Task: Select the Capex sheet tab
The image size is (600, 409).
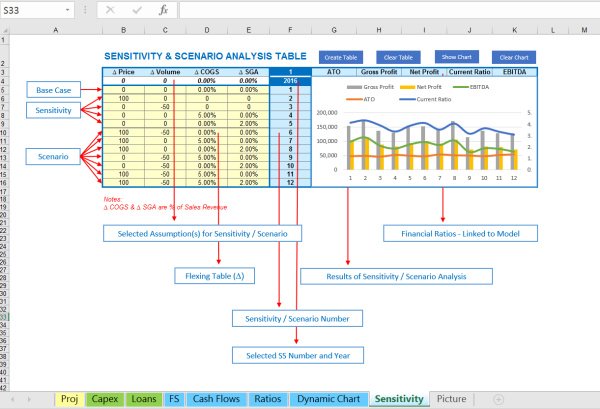Action: (x=104, y=398)
